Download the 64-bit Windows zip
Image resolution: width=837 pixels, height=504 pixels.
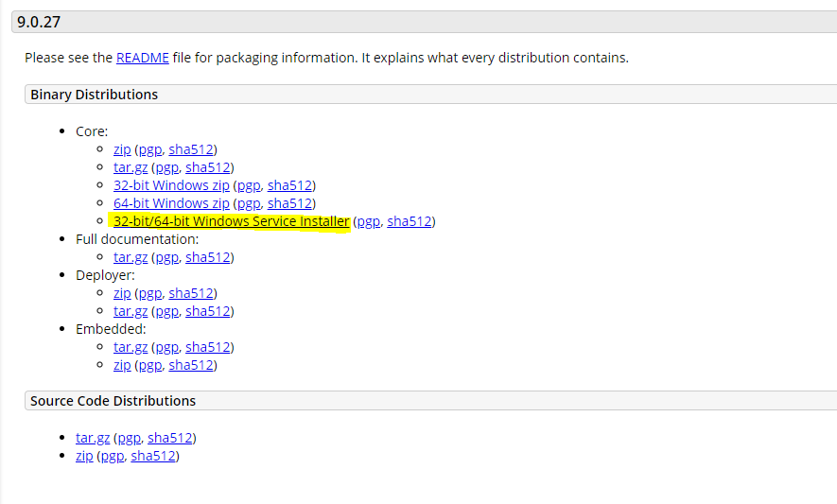click(171, 203)
